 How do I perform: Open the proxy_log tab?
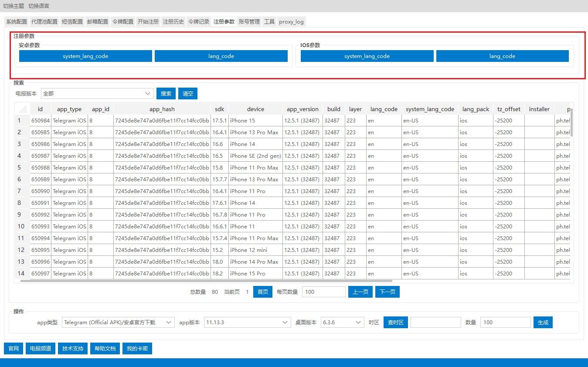click(x=291, y=22)
